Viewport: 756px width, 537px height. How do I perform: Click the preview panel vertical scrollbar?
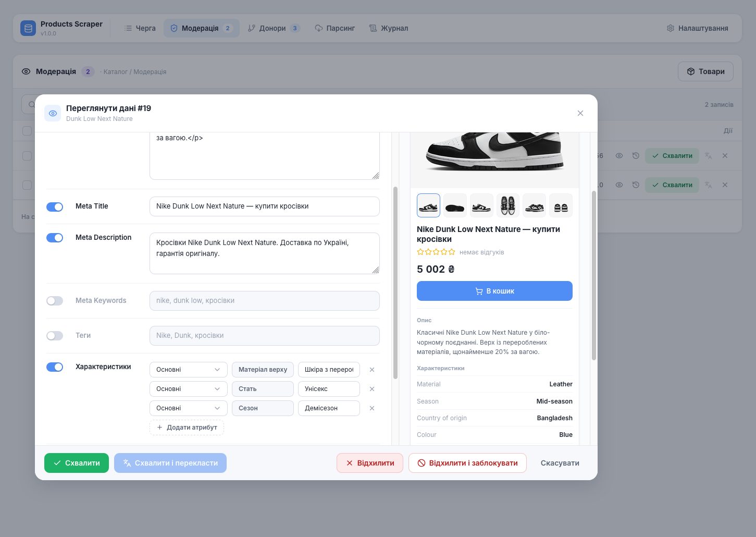point(594,275)
